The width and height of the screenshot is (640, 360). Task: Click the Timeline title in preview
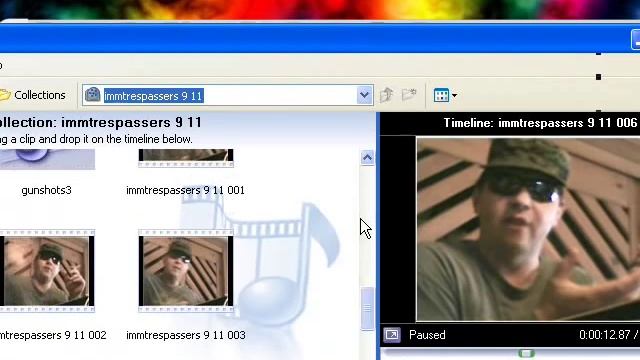540,123
